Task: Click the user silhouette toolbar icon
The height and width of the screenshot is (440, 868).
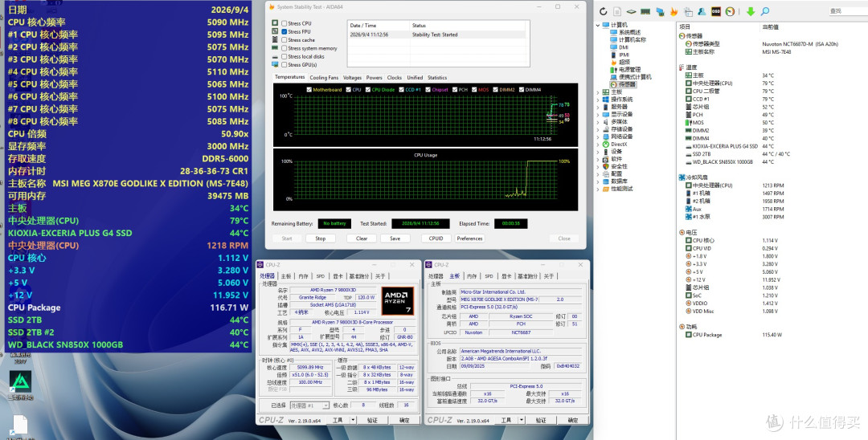Action: pos(702,11)
